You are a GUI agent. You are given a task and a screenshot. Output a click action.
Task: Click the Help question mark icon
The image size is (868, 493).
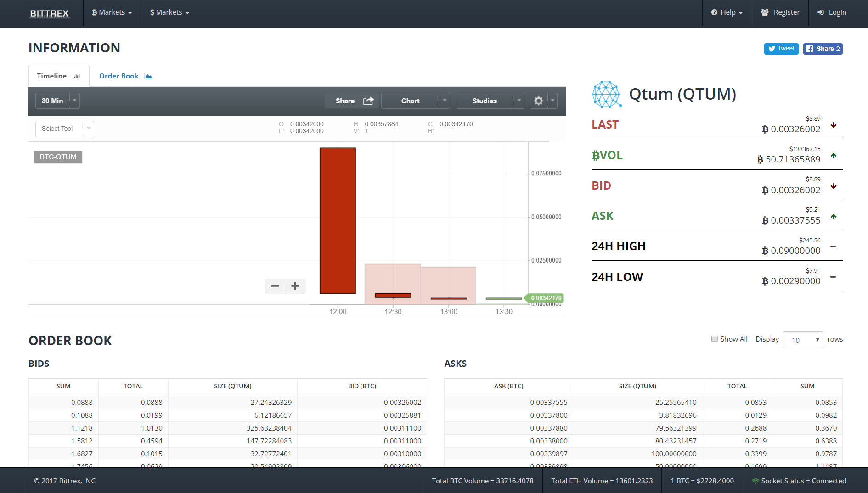click(x=714, y=12)
